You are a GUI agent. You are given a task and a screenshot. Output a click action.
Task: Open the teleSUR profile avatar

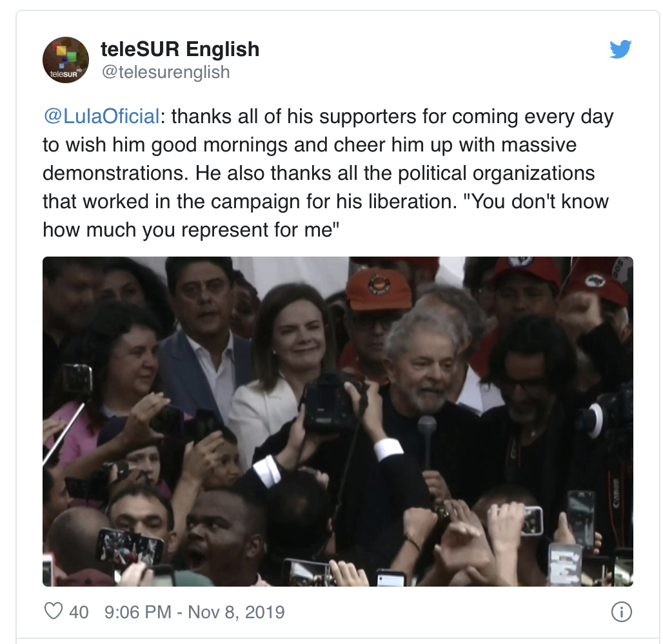point(66,60)
